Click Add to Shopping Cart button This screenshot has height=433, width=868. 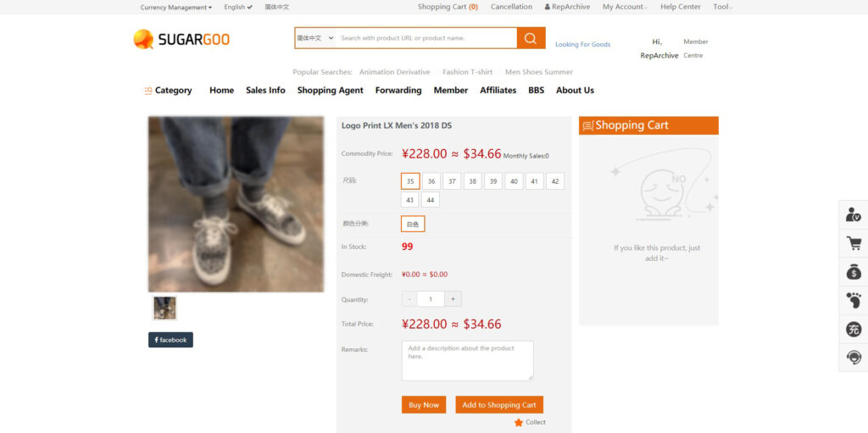point(499,405)
